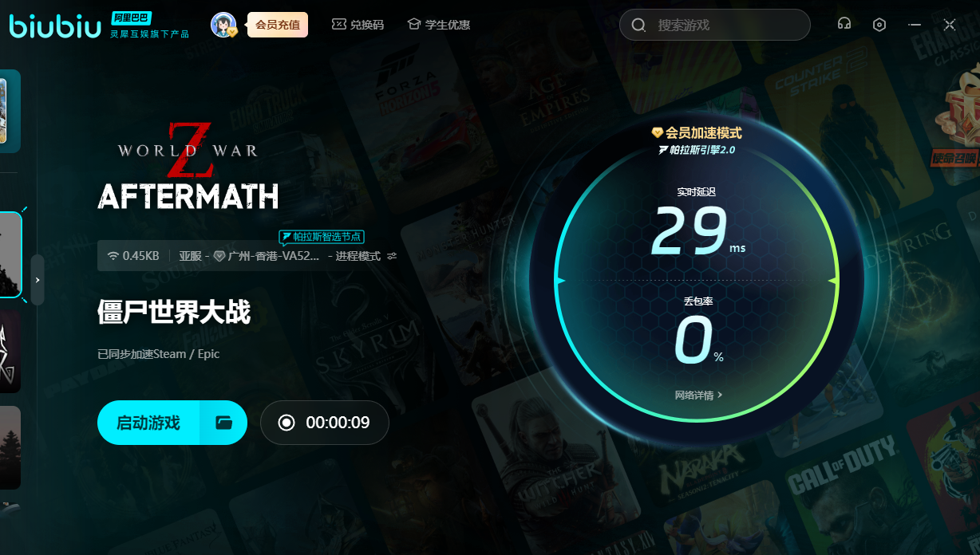Image resolution: width=980 pixels, height=555 pixels.
Task: Open the 兑换码 redeem code page
Action: [358, 25]
